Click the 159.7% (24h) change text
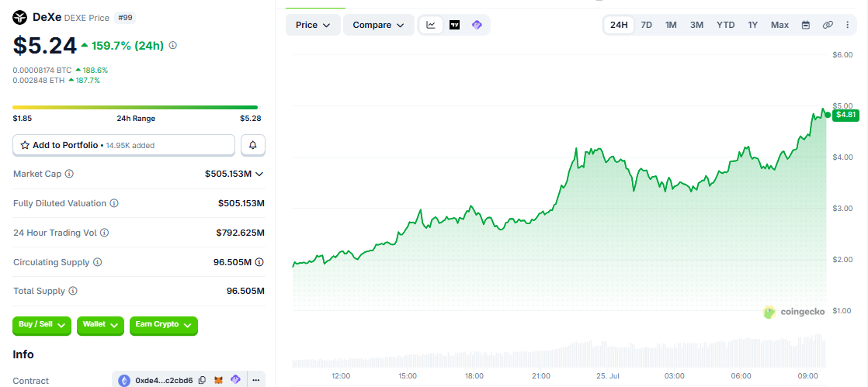868x387 pixels. 127,45
